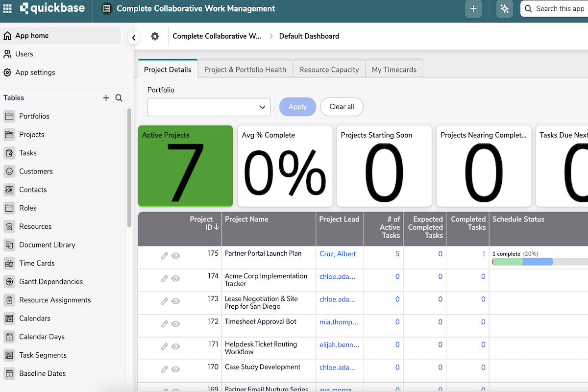
Task: Open the Portfolio filter dropdown
Action: click(x=209, y=107)
